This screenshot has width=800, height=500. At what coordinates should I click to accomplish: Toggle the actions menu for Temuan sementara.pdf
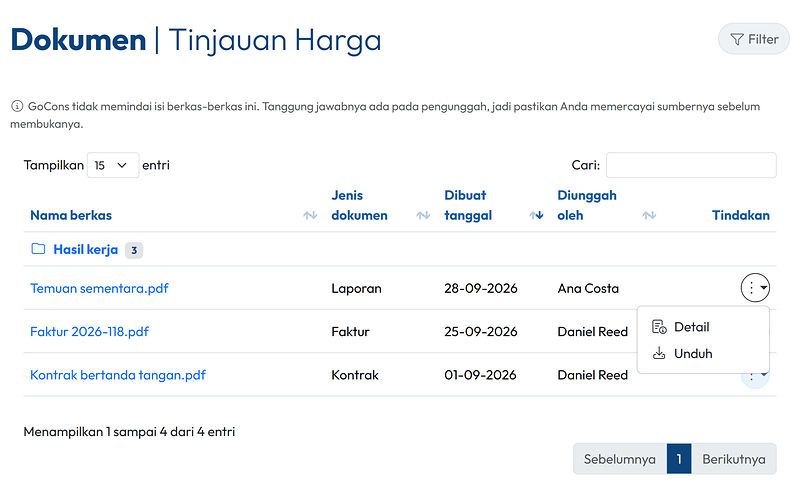point(755,288)
